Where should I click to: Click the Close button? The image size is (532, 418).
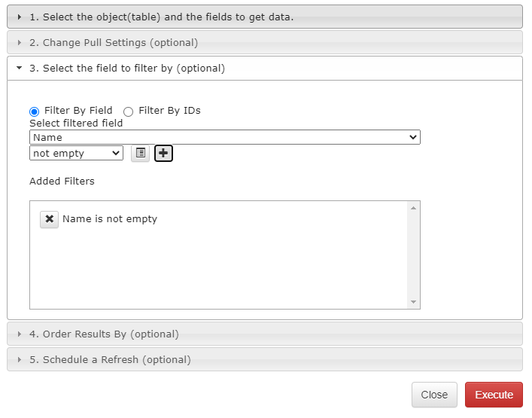click(434, 395)
